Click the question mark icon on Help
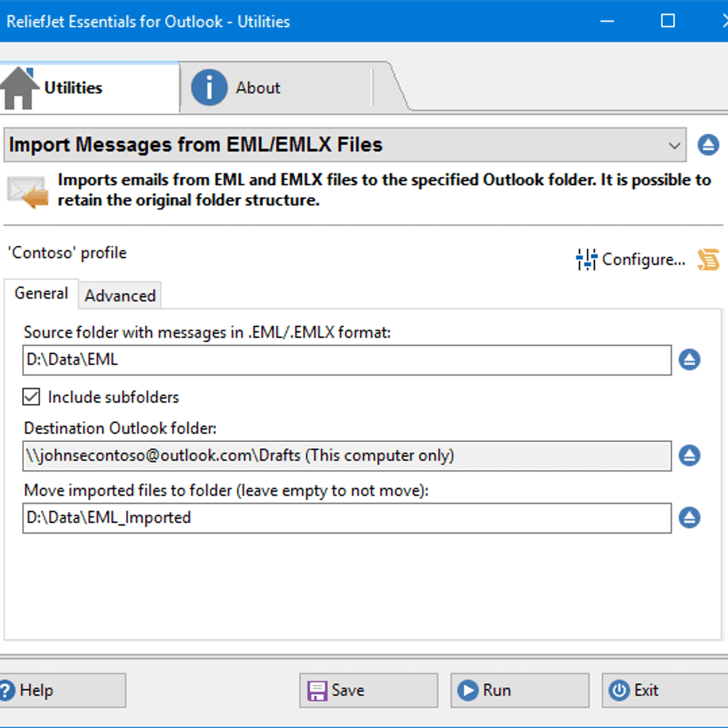Viewport: 728px width, 728px height. click(x=6, y=690)
